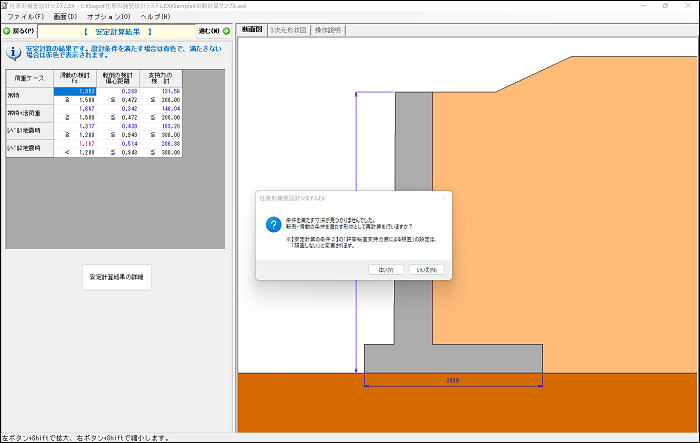Click the status bar zoom hint text
Image resolution: width=700 pixels, height=443 pixels.
click(86, 438)
